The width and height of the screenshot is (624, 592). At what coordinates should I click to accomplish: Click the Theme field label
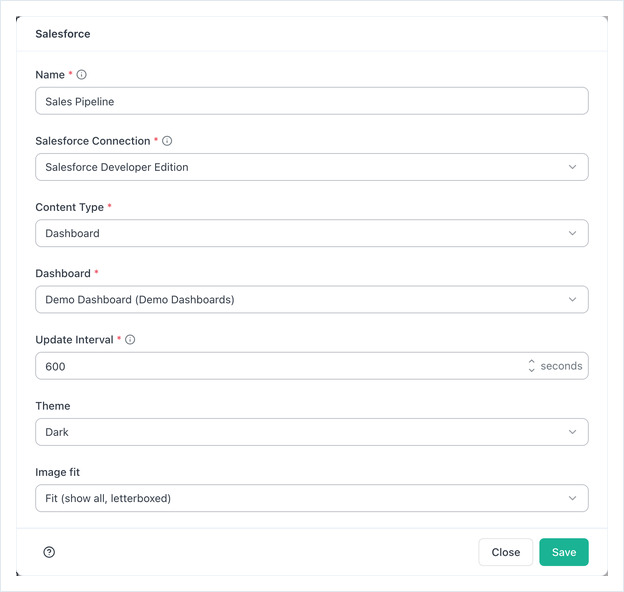pyautogui.click(x=53, y=406)
